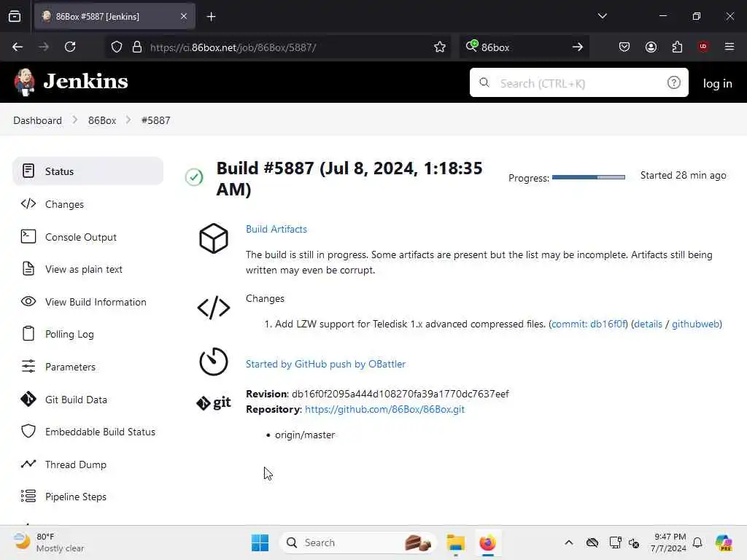747x560 pixels.
Task: Click Started by GitHub push by OBattler
Action: tap(326, 365)
